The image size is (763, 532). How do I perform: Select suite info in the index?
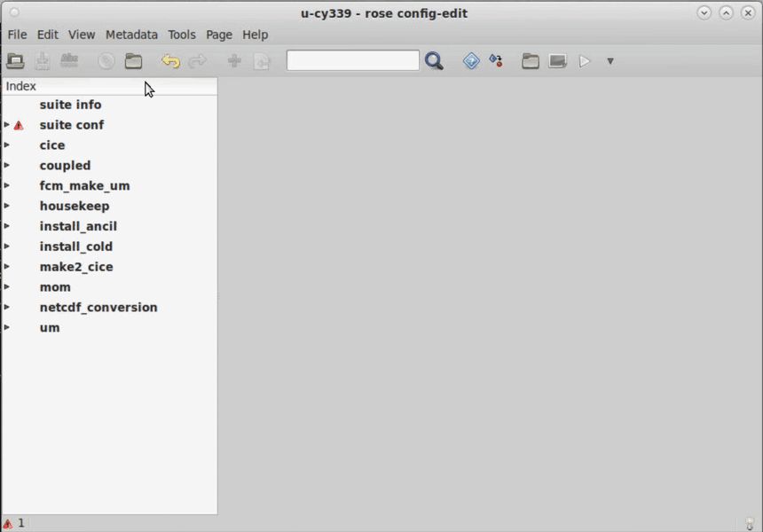click(x=70, y=105)
